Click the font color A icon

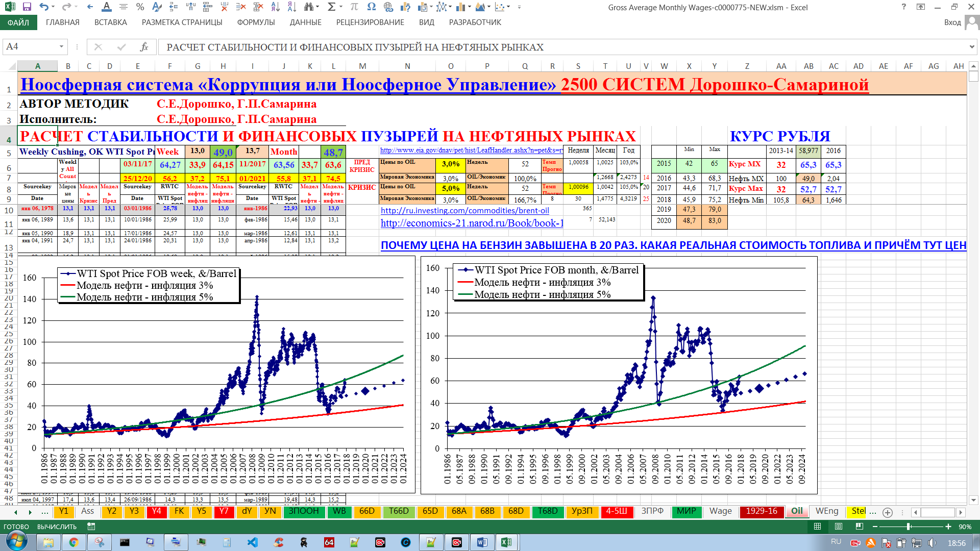(106, 7)
